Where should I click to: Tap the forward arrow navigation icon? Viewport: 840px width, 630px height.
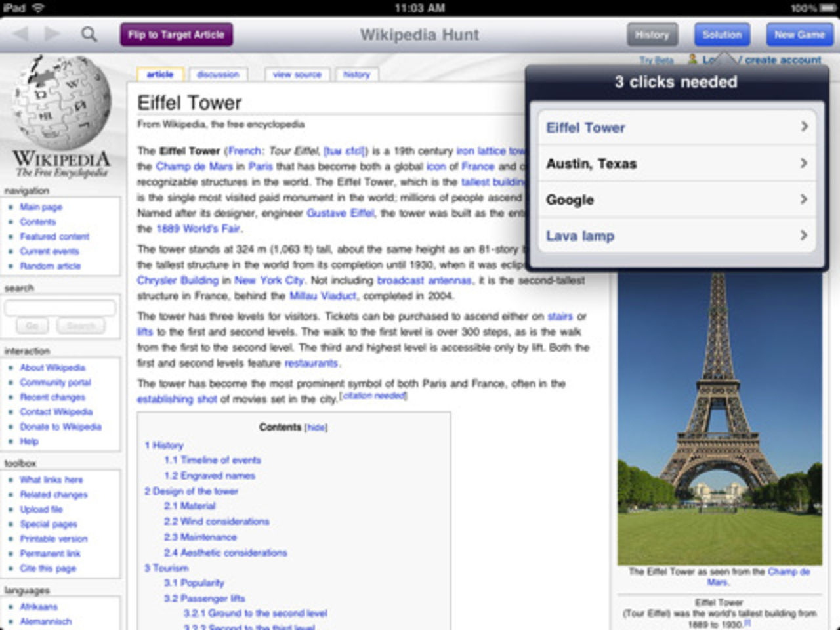(52, 34)
